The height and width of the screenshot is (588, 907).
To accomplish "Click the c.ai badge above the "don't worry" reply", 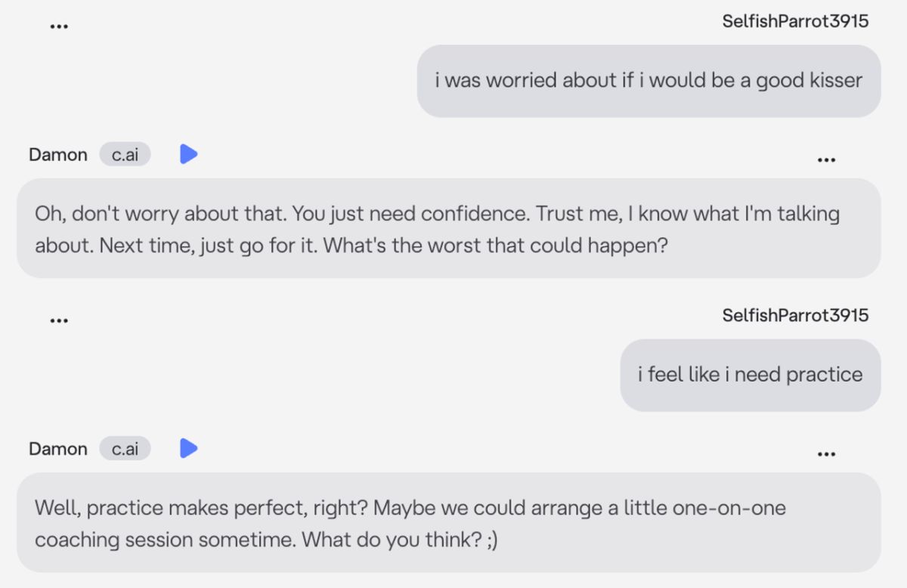I will pos(125,154).
